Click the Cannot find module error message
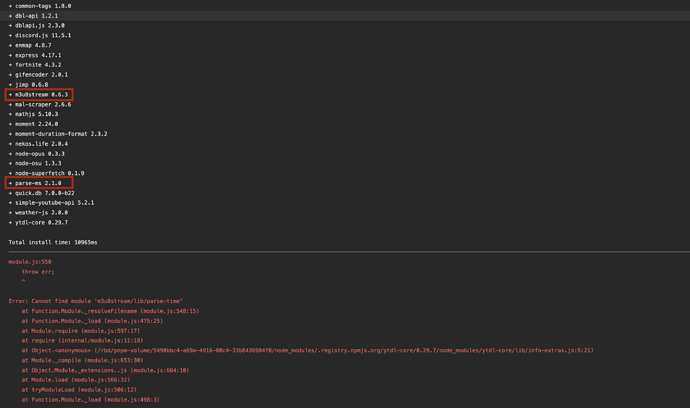Image resolution: width=690 pixels, height=408 pixels. coord(95,301)
